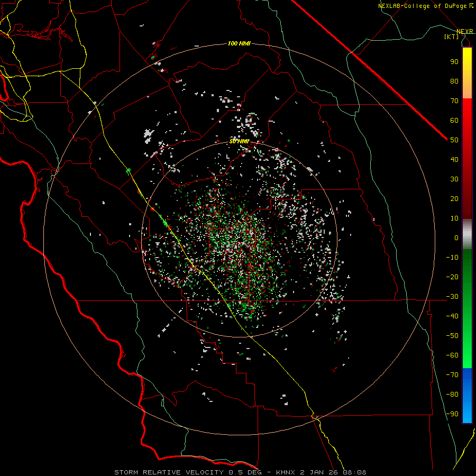476x476 pixels.
Task: Click the 40 value on velocity scale
Action: pos(454,159)
